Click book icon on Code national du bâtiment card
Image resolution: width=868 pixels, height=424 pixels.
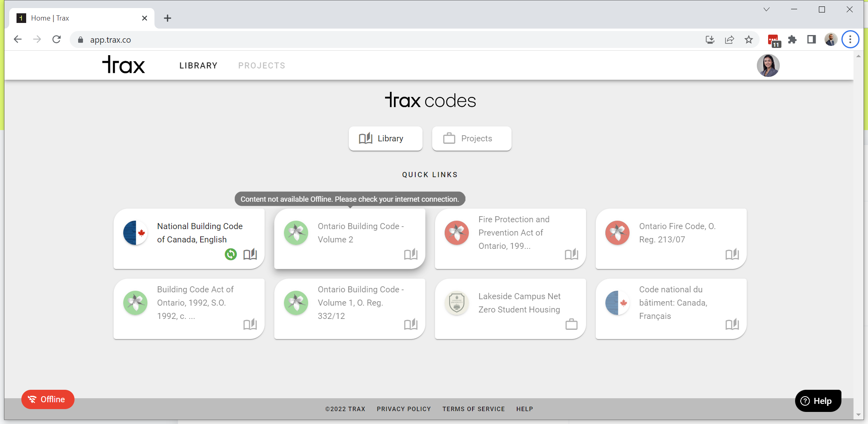[x=732, y=324]
